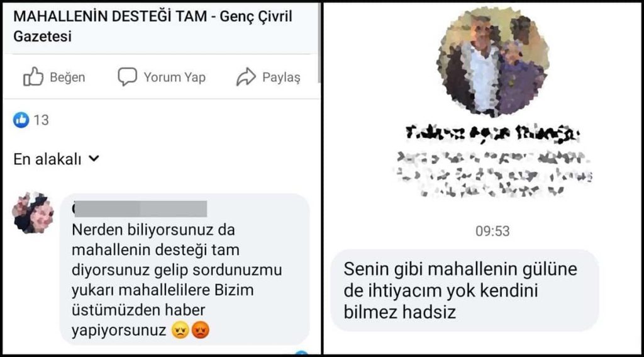View the 13 likes count

click(41, 120)
